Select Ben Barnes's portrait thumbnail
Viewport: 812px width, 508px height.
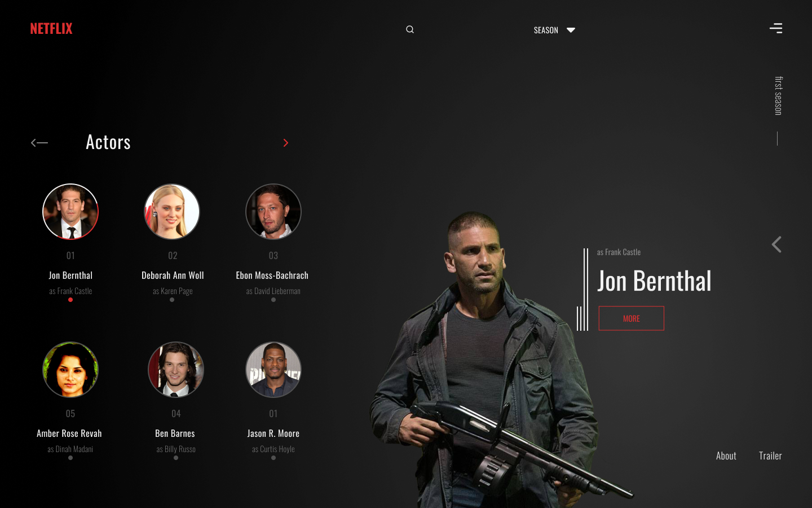click(x=176, y=370)
